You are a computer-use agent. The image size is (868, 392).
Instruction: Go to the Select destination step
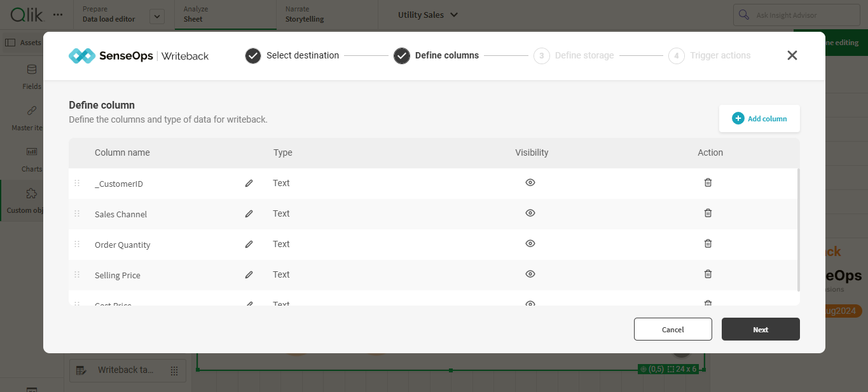(x=292, y=56)
